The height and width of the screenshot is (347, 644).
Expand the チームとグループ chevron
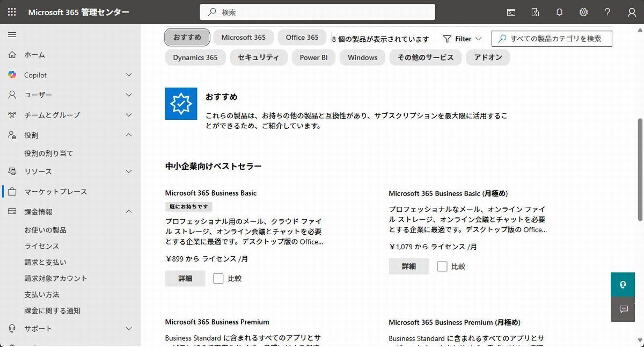(129, 115)
